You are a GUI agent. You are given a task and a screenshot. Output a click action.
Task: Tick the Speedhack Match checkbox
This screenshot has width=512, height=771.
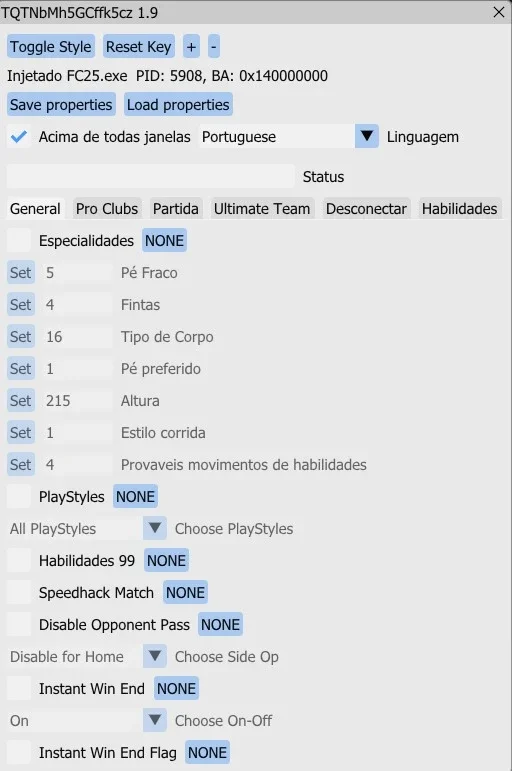pyautogui.click(x=19, y=593)
